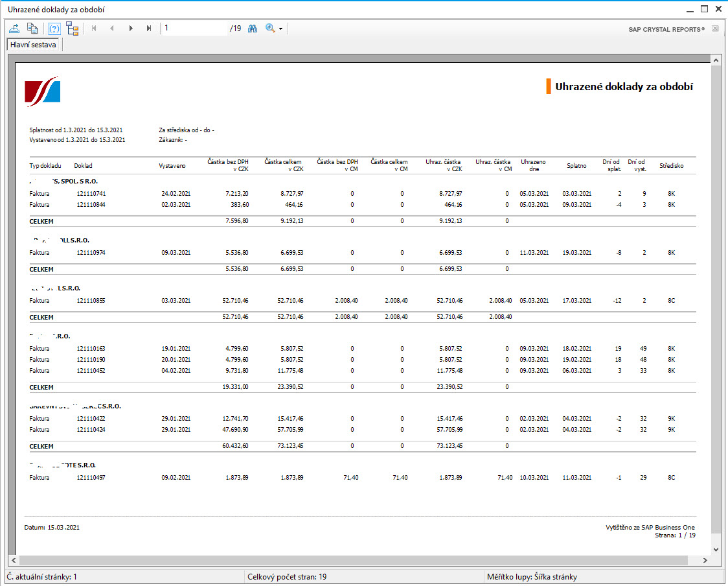The width and height of the screenshot is (728, 586).
Task: Go to next page arrow
Action: pos(131,29)
